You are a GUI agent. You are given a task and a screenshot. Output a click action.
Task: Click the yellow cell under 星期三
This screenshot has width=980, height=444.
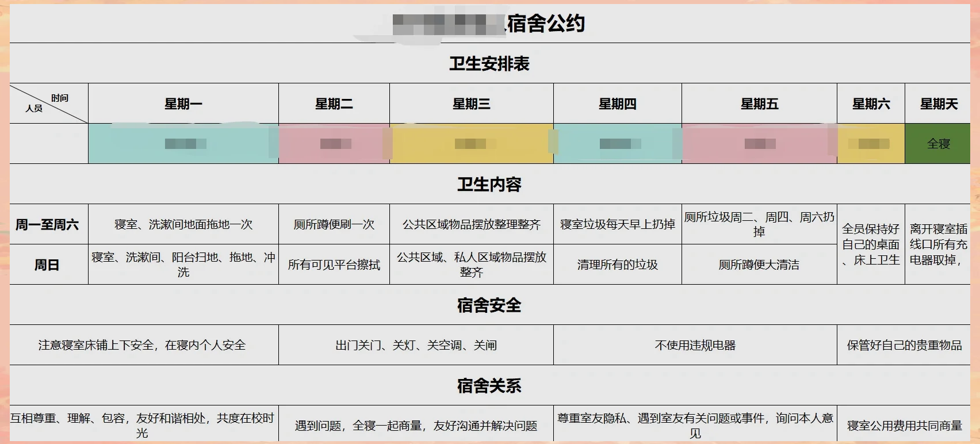[472, 144]
